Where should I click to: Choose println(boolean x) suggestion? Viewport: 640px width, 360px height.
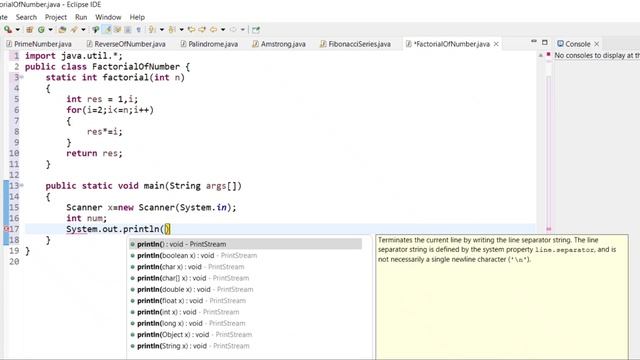click(x=245, y=256)
